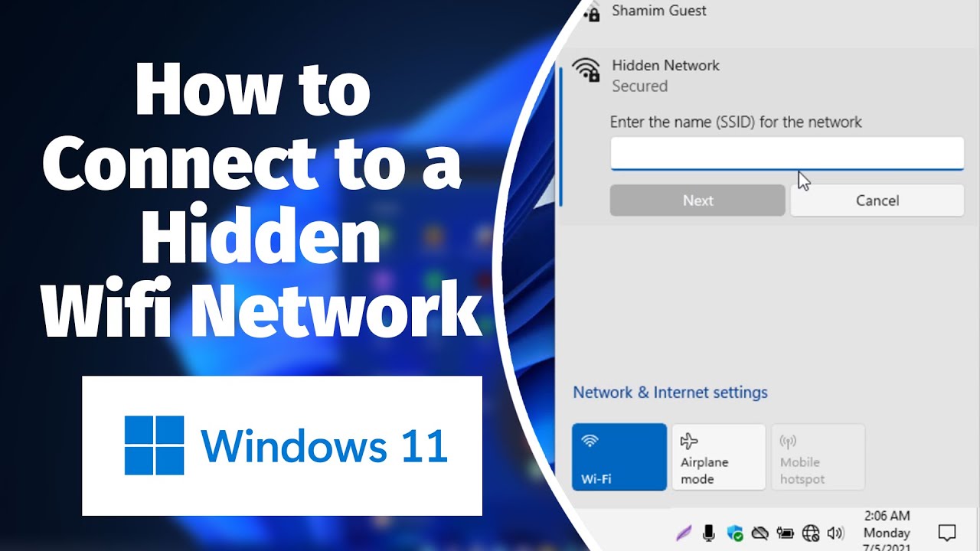The image size is (980, 551).
Task: Click the Secured status text
Action: click(x=639, y=86)
